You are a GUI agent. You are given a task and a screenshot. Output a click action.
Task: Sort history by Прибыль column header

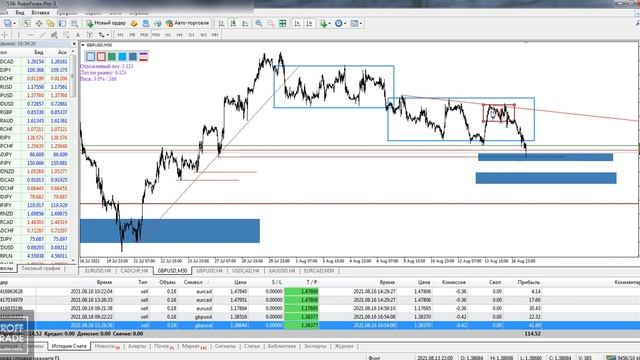529,282
